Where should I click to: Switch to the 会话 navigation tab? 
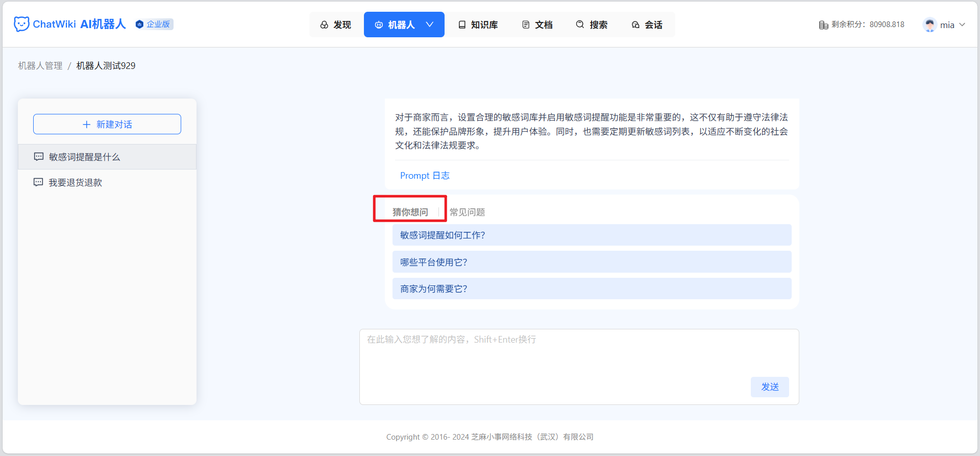pyautogui.click(x=647, y=25)
